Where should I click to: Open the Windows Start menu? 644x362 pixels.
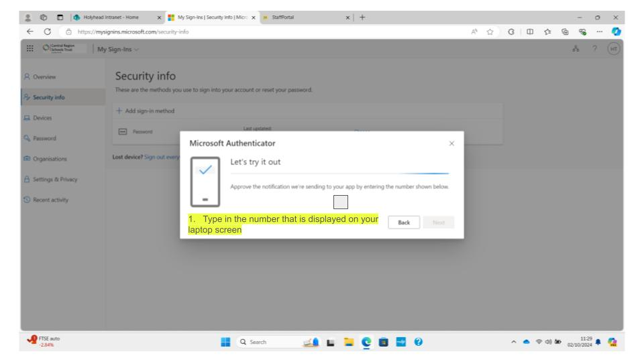[225, 342]
